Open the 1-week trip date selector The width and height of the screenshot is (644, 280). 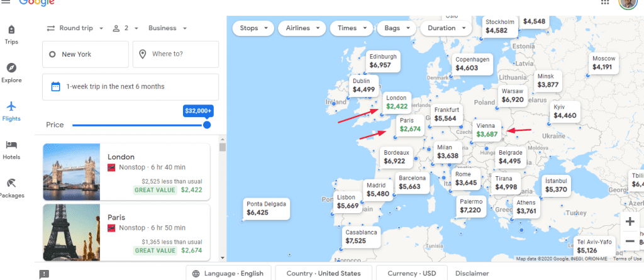coord(131,87)
